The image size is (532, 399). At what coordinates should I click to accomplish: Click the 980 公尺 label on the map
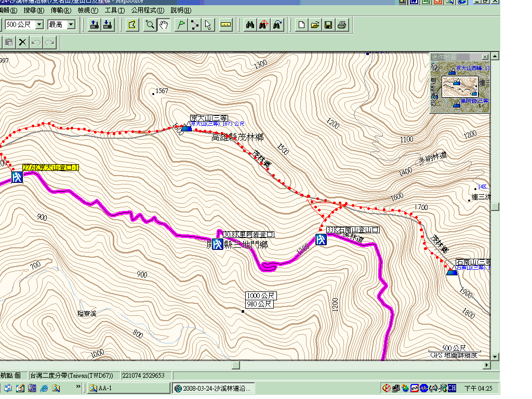(x=259, y=304)
